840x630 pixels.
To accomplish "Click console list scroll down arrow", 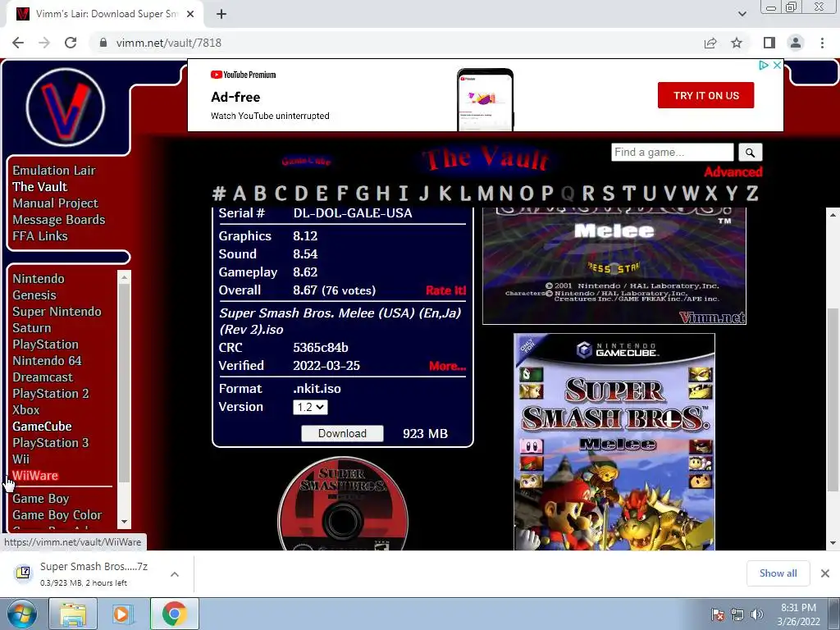I will click(125, 522).
